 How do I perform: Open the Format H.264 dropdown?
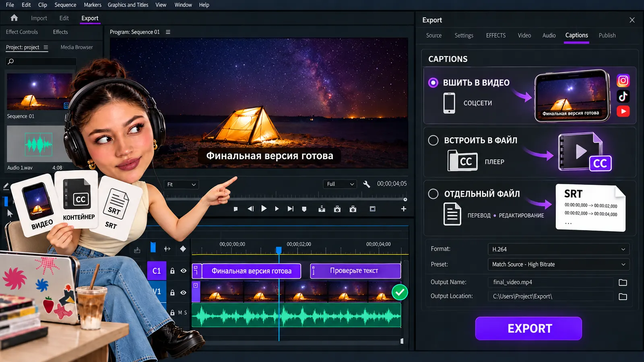(558, 249)
